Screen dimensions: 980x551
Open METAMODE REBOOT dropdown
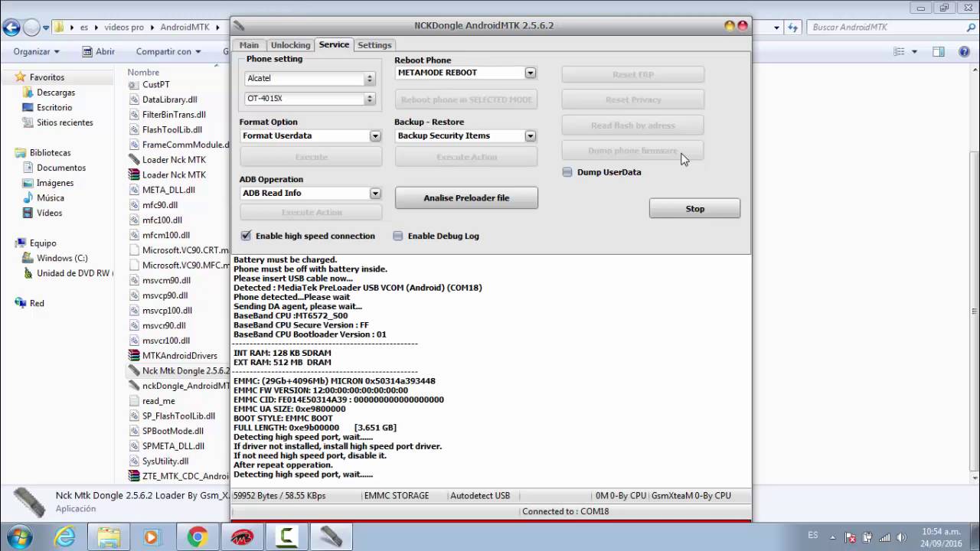coord(530,73)
